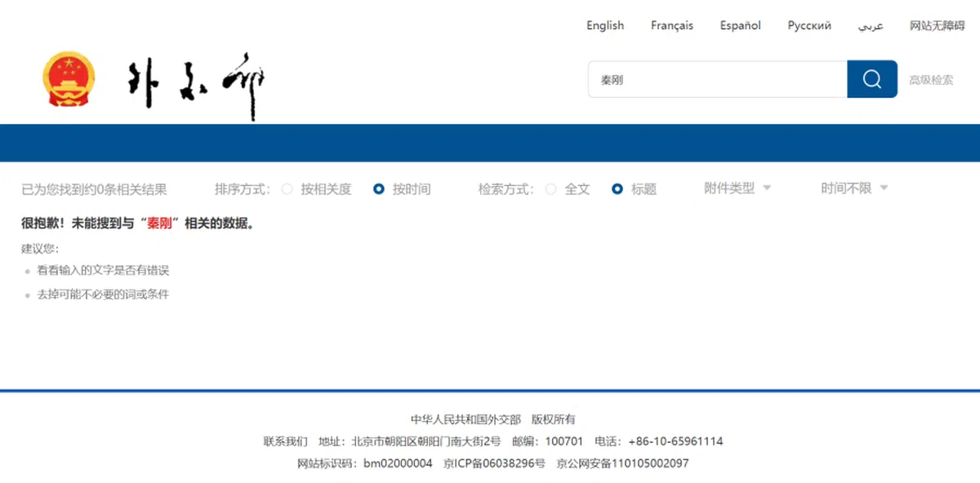Image resolution: width=980 pixels, height=483 pixels.
Task: Switch site language to Русский
Action: click(809, 25)
